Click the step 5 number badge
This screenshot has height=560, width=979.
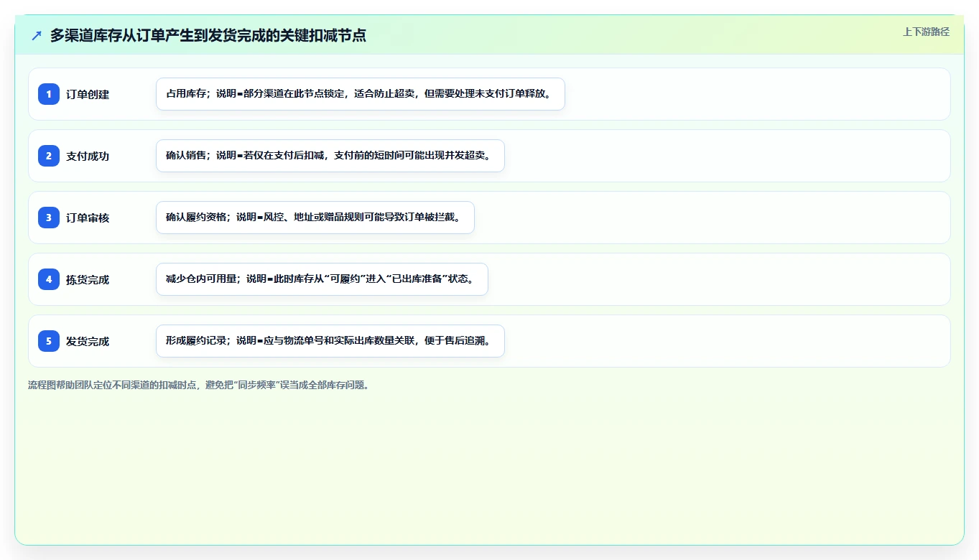tap(49, 341)
